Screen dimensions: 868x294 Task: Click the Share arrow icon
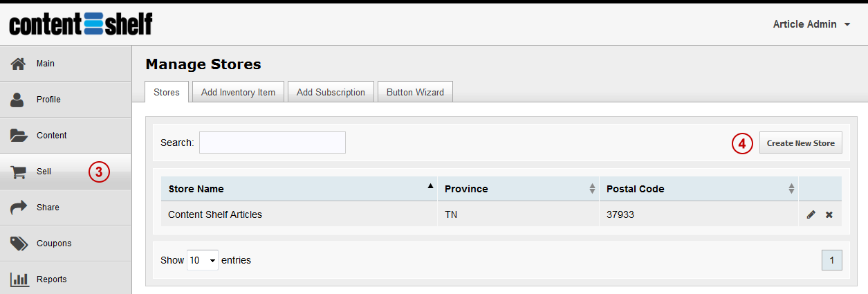18,208
